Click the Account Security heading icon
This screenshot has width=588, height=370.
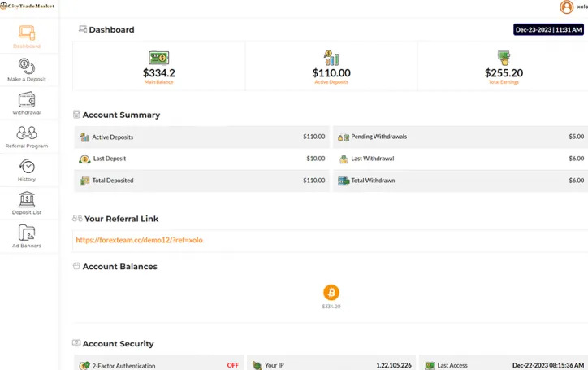click(76, 342)
